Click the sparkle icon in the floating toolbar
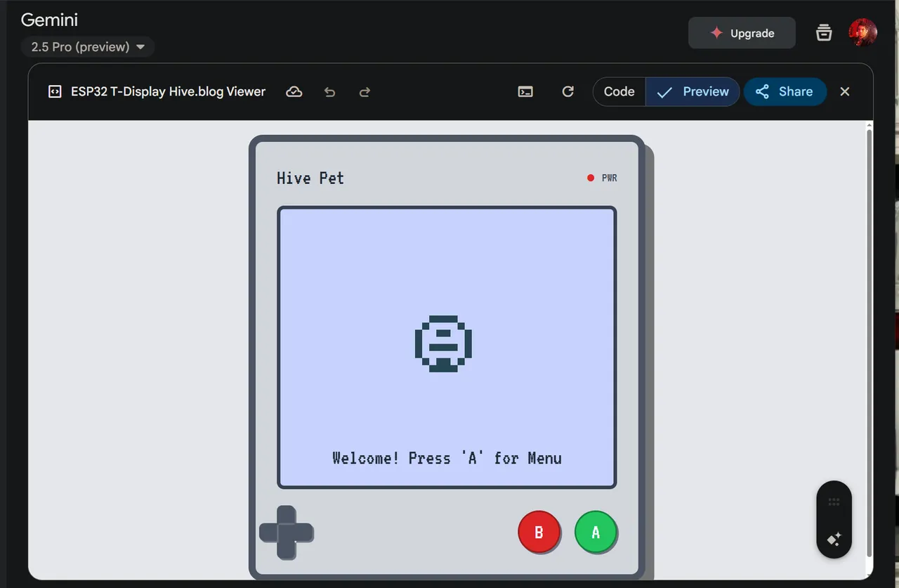This screenshot has height=588, width=899. coord(834,540)
